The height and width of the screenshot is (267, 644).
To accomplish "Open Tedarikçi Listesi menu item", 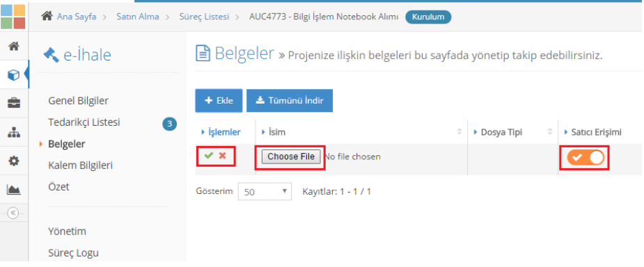I will pyautogui.click(x=84, y=122).
